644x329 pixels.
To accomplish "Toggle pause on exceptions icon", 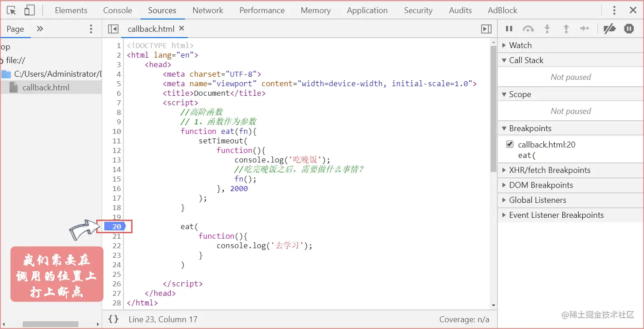I will 629,29.
